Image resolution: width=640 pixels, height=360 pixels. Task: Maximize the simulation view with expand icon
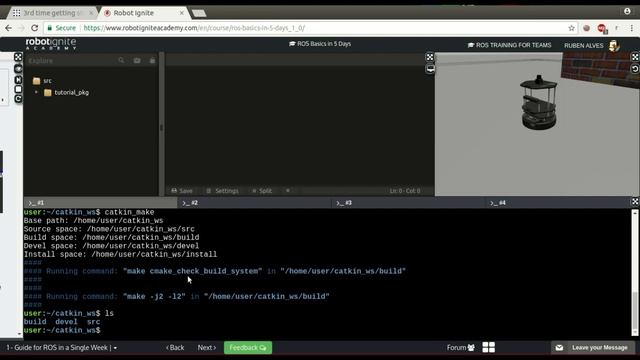[x=635, y=57]
